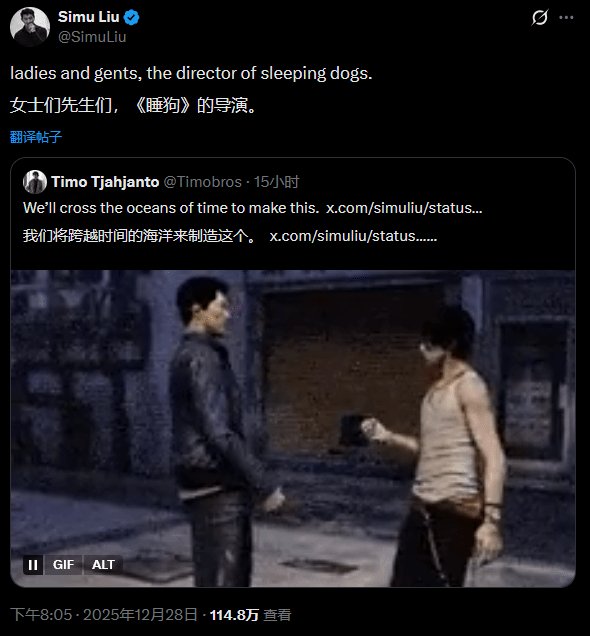Open the @SimuLiu handle link
The height and width of the screenshot is (636, 590).
(92, 37)
